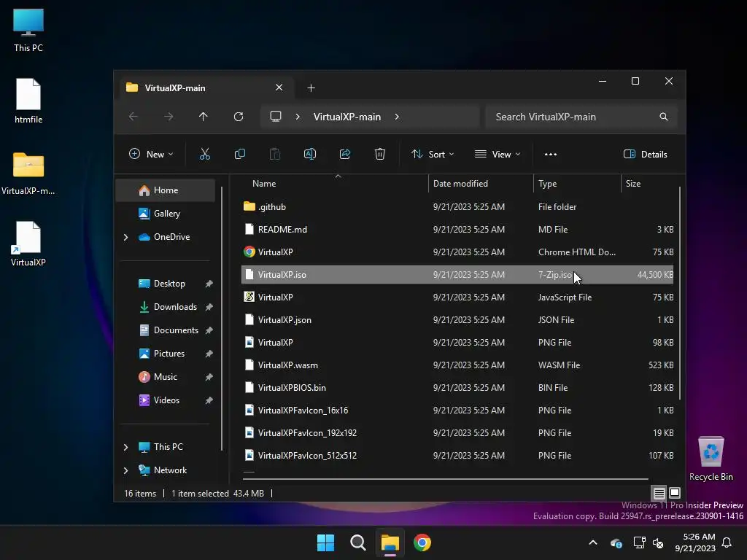Open Gallery in navigation pane
Screen dimensions: 747x560
(x=166, y=214)
